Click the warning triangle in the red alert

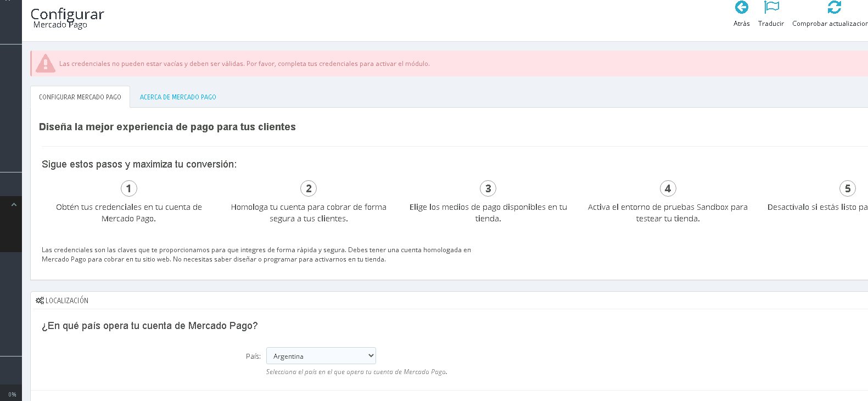pyautogui.click(x=45, y=64)
